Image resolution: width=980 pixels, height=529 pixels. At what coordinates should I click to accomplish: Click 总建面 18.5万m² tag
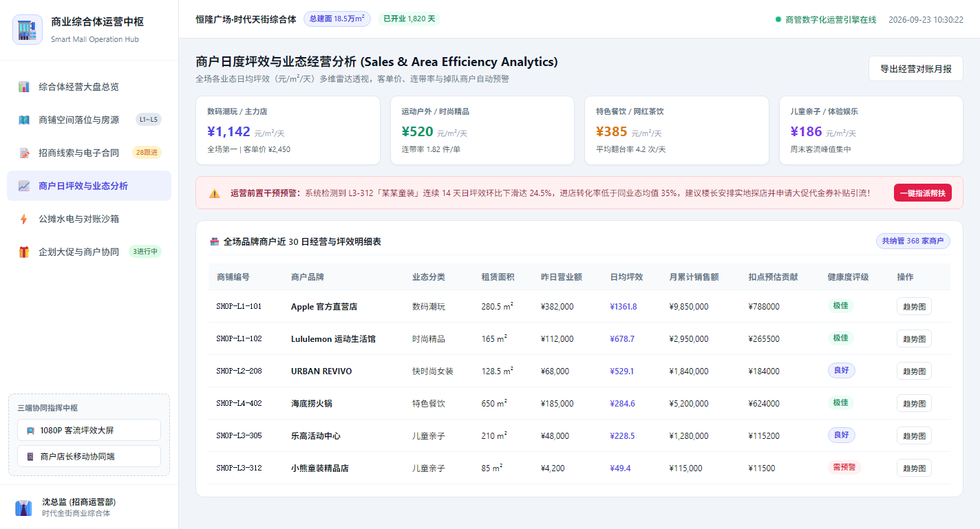(337, 19)
